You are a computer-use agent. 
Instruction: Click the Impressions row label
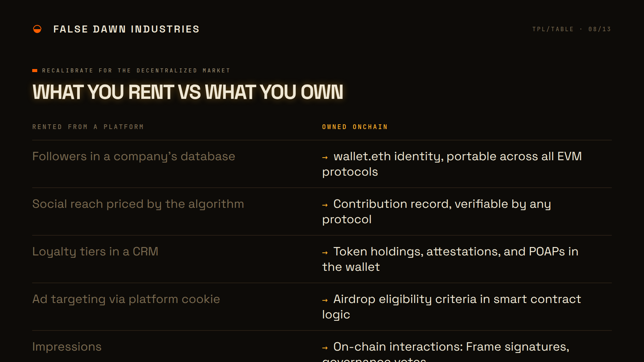67,347
